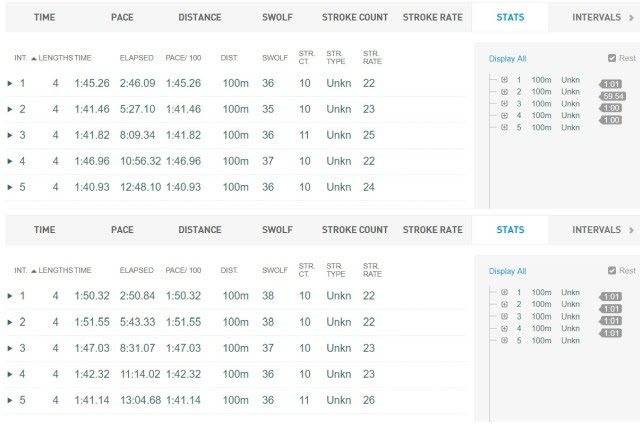Toggle the Rest checkbox in the lower panel
Viewport: 640px width, 424px height.
612,270
